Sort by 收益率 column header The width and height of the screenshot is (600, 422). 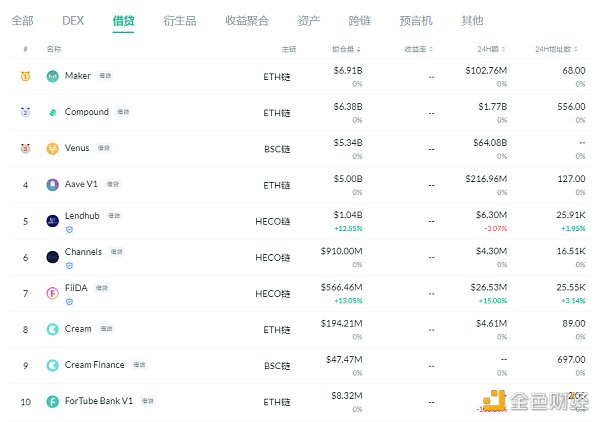419,48
